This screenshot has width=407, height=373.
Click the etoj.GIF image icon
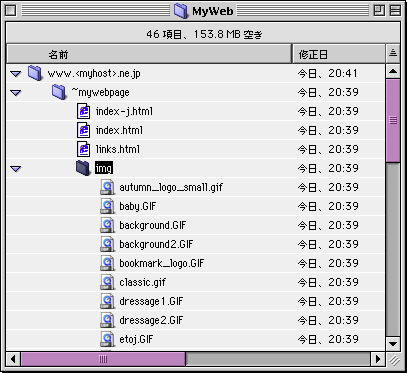(x=107, y=339)
